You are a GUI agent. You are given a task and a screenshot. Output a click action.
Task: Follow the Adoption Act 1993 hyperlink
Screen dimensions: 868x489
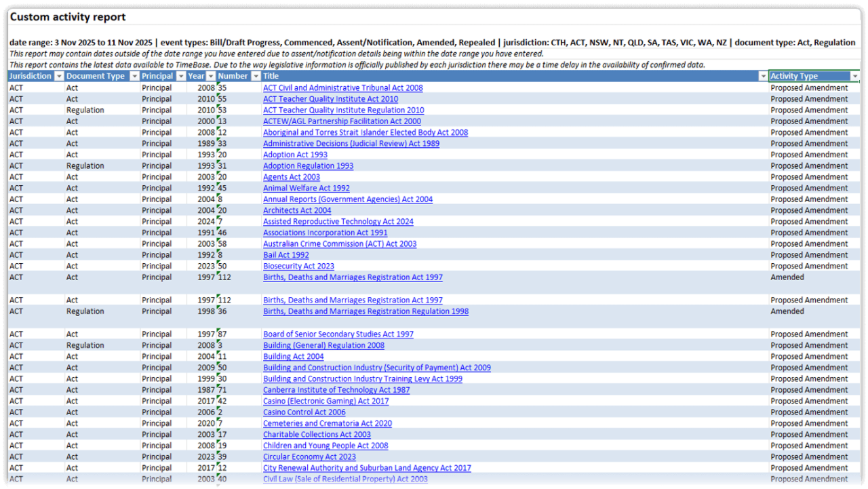coord(295,154)
